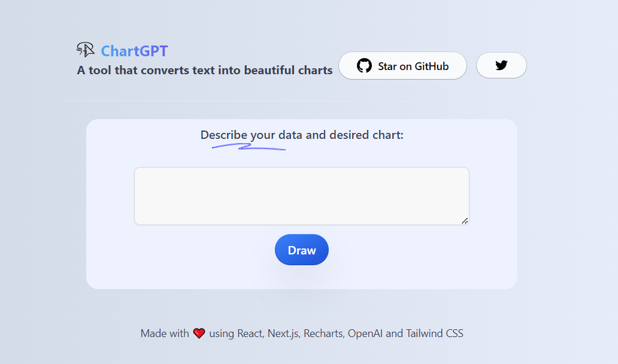Click the tagline about beautiful charts
Viewport: 618px width, 364px height.
click(205, 70)
